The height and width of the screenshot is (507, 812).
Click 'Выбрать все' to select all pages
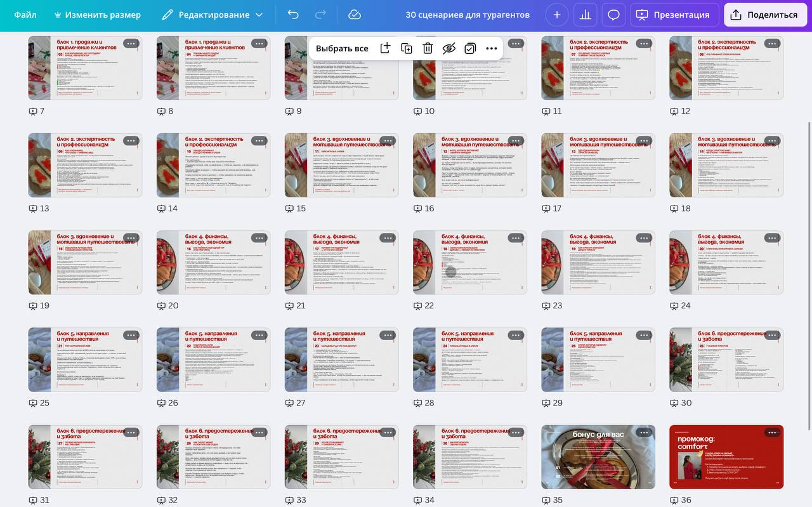pyautogui.click(x=342, y=48)
